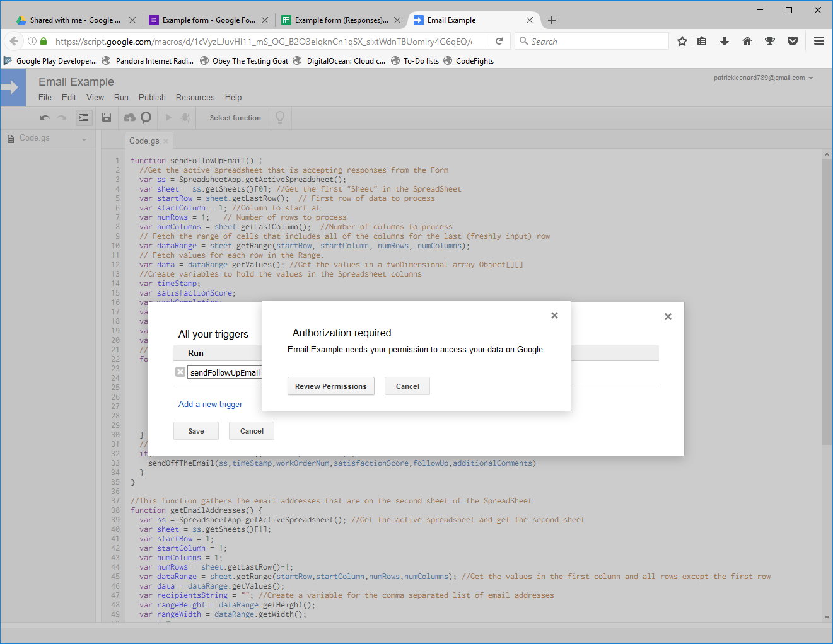Screen dimensions: 833x644
Task: Close the All your triggers dialog
Action: pos(668,316)
